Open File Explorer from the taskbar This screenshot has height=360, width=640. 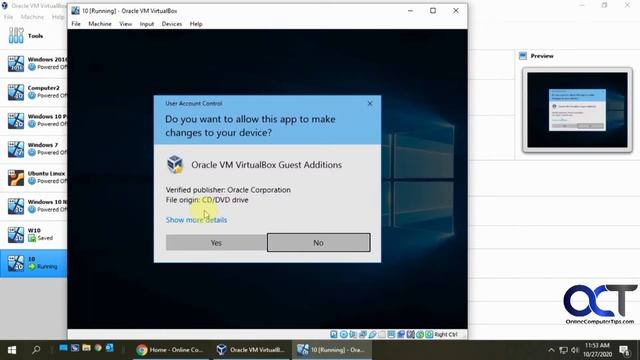[x=86, y=348]
